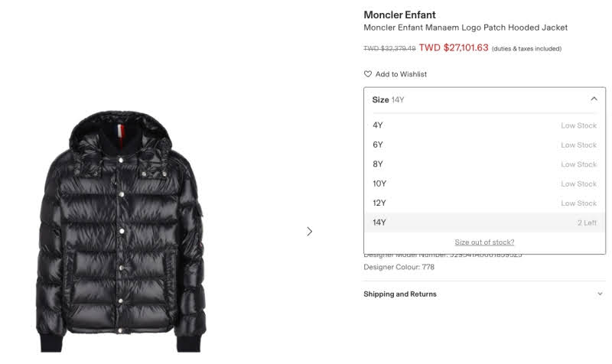Select size 12Y
This screenshot has height=364, width=612.
484,203
